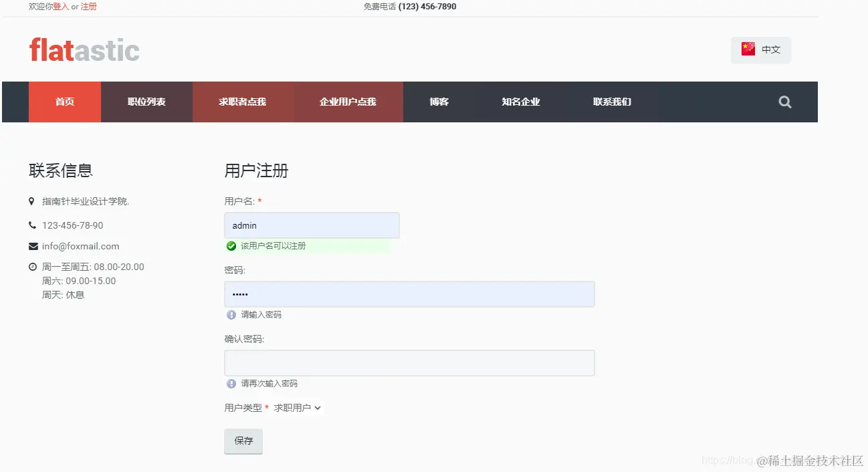This screenshot has width=868, height=472.
Task: Focus the 密码 password field
Action: pos(409,294)
